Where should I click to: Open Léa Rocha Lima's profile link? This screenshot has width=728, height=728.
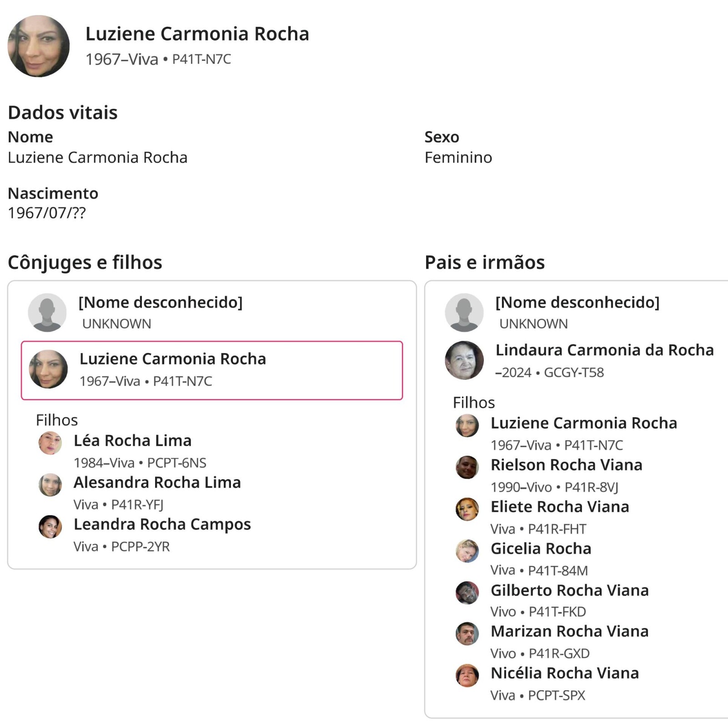click(132, 440)
